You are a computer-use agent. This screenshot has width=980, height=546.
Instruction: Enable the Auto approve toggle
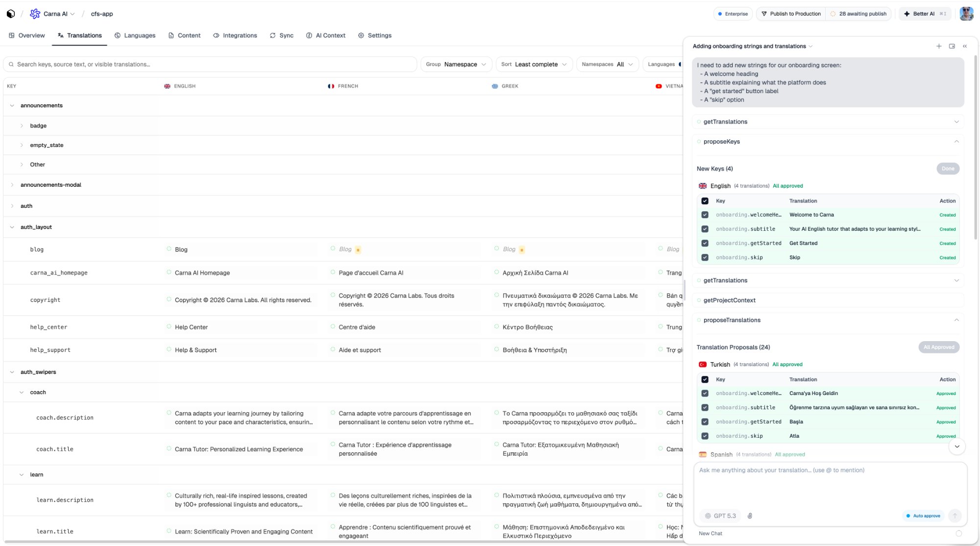[x=923, y=516]
